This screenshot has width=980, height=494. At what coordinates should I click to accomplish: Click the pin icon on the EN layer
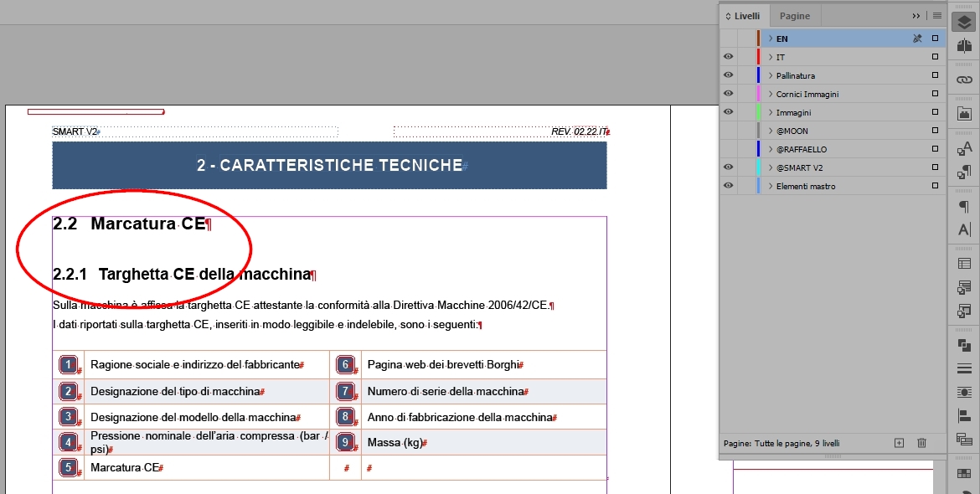tap(918, 38)
